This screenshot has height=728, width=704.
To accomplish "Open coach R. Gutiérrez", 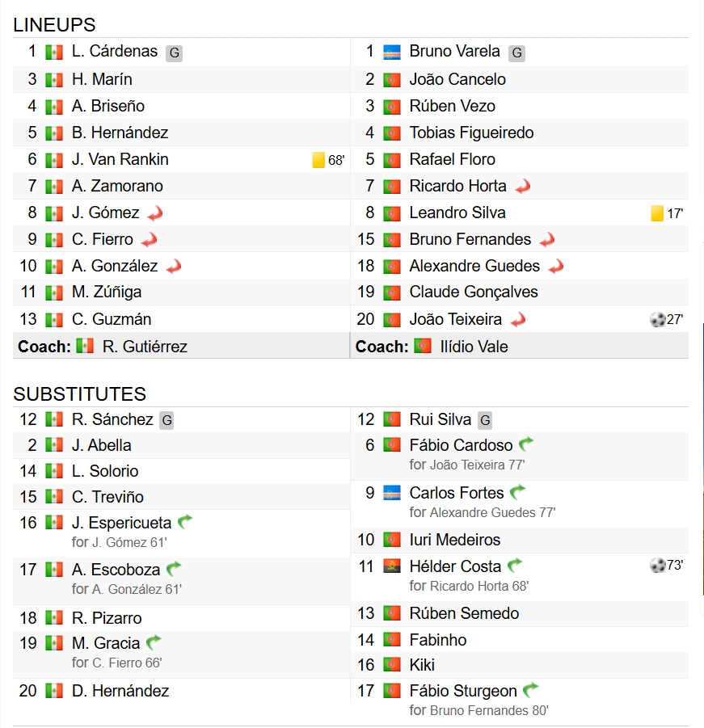I will click(x=145, y=347).
